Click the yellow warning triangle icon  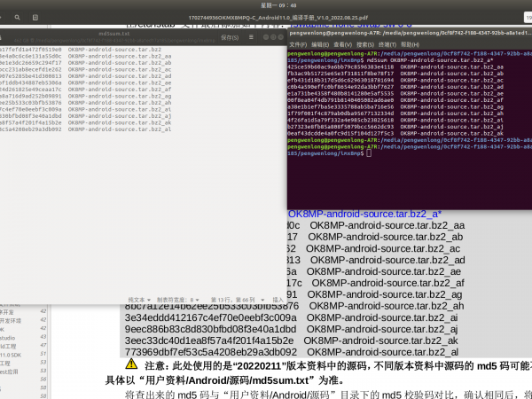(130, 364)
